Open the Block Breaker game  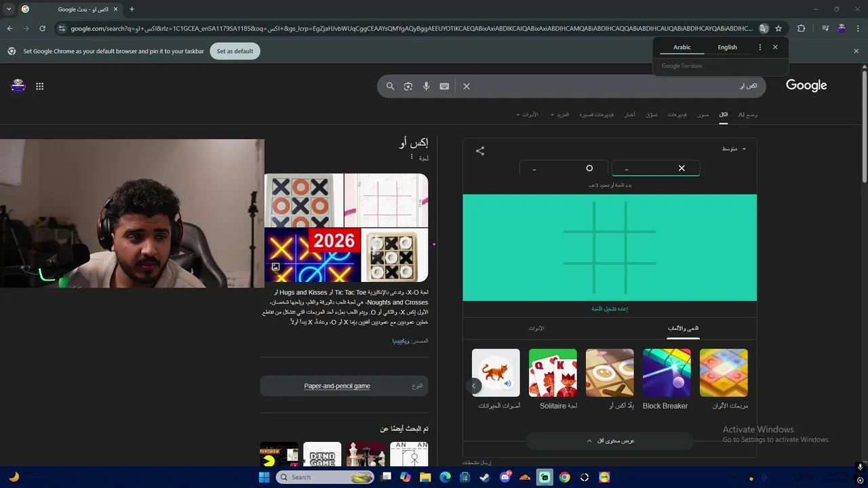click(666, 380)
